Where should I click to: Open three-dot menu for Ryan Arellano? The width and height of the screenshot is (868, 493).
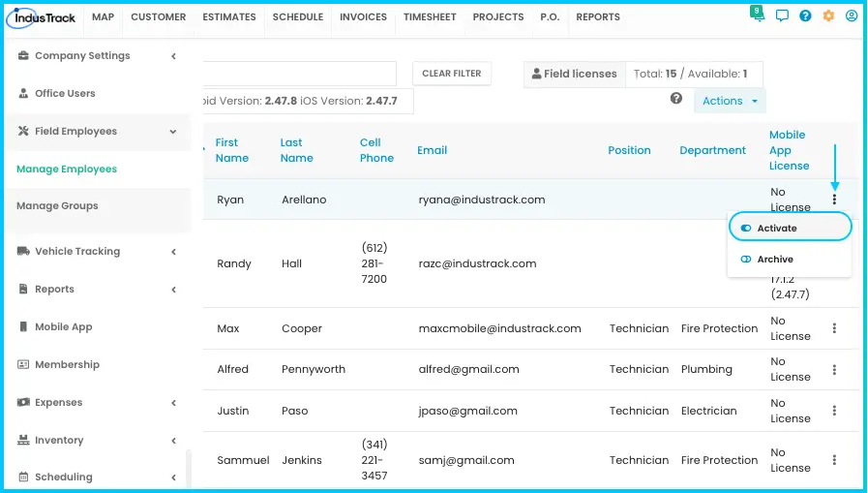834,200
